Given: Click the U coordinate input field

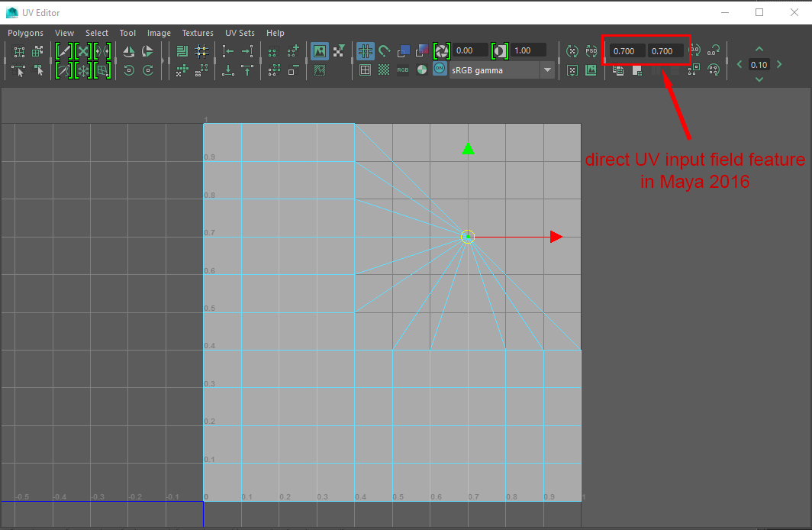Looking at the screenshot, I should pyautogui.click(x=627, y=50).
